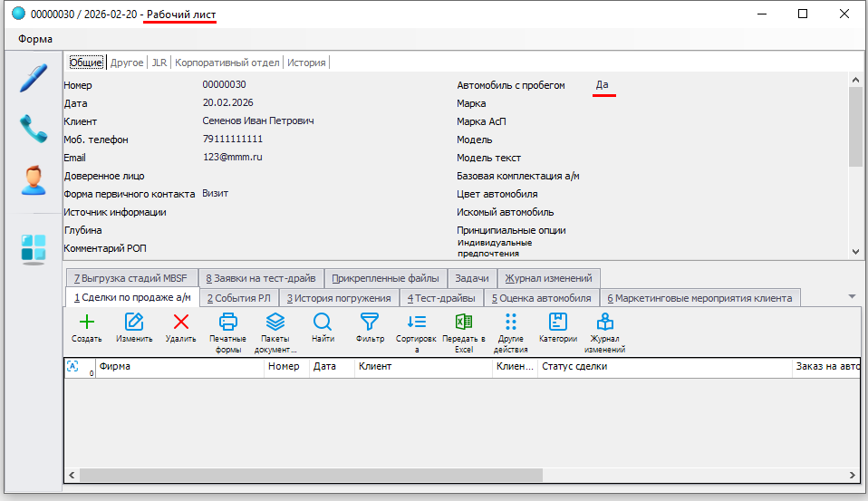Open Печатные формы printer icon
The height and width of the screenshot is (501, 868).
(x=227, y=323)
